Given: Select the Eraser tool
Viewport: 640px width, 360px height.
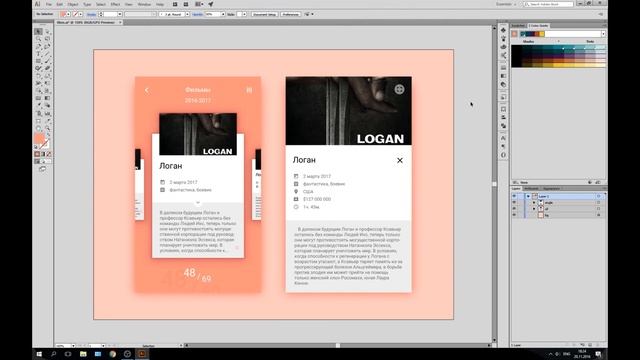Looking at the screenshot, I should (x=48, y=68).
